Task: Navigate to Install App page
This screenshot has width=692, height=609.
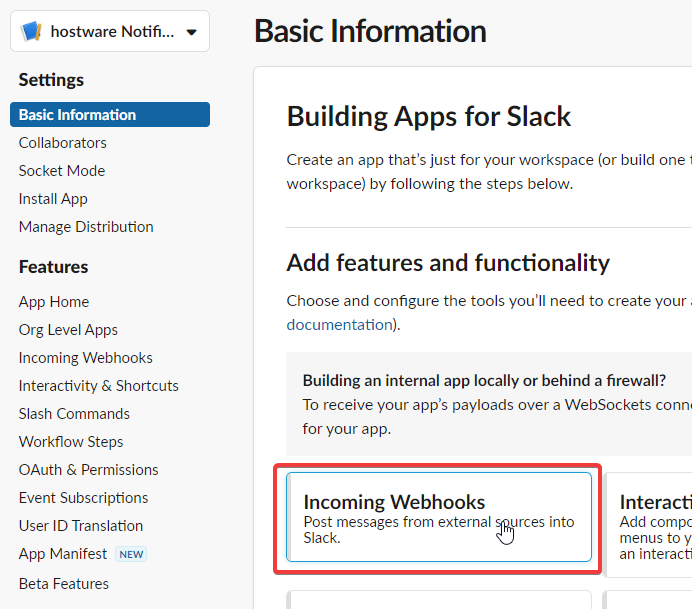Action: pos(53,199)
